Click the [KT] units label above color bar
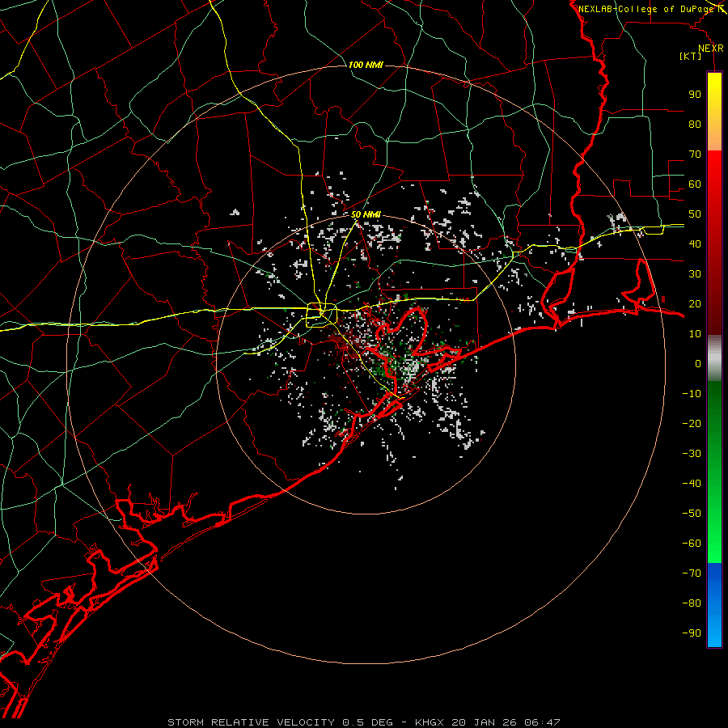 tap(690, 56)
